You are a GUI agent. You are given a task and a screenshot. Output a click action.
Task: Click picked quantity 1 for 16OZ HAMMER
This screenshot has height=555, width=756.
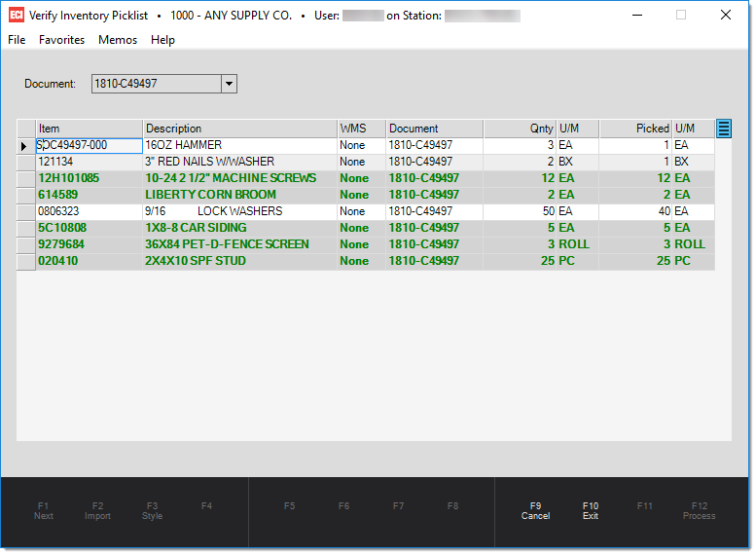click(636, 145)
